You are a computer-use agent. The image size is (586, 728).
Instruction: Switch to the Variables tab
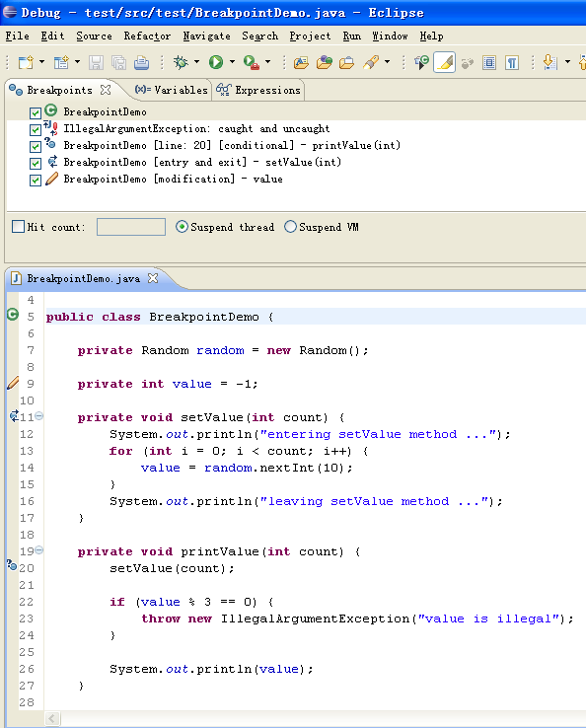coord(171,90)
